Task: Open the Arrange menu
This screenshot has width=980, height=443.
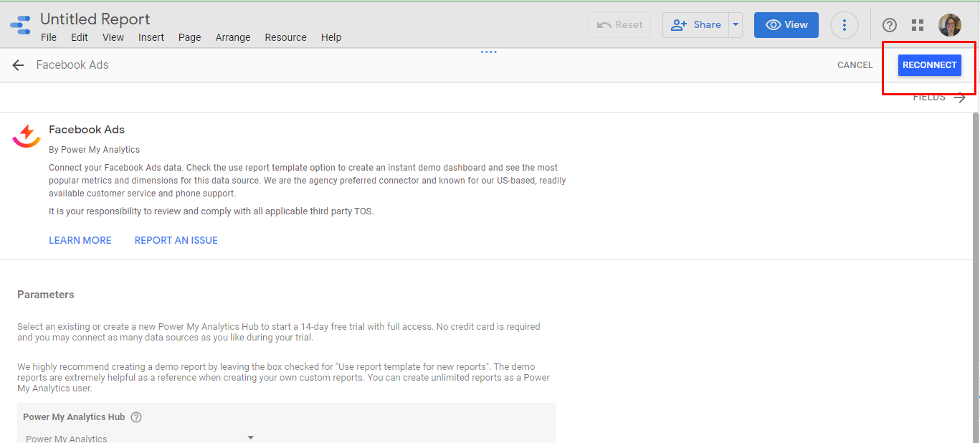Action: point(233,37)
